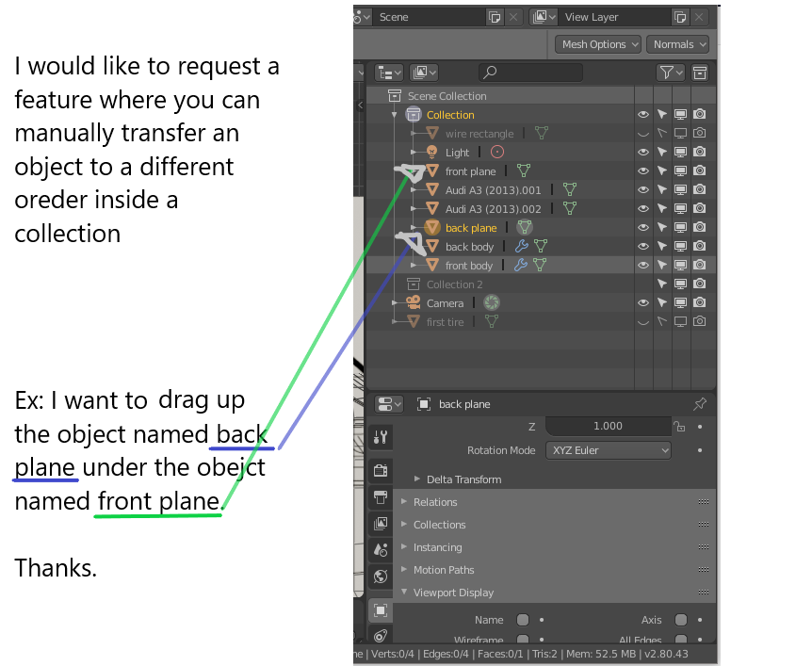Toggle the pin icon in properties header
This screenshot has width=812, height=666.
point(700,404)
